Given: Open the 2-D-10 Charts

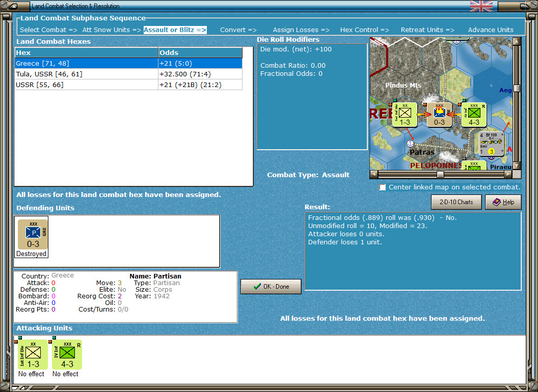Looking at the screenshot, I should [456, 202].
